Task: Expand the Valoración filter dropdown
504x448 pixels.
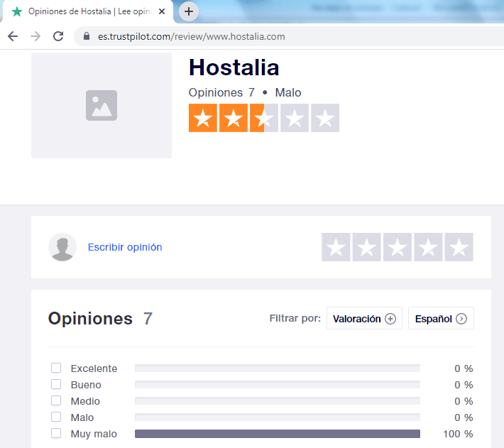Action: [364, 319]
